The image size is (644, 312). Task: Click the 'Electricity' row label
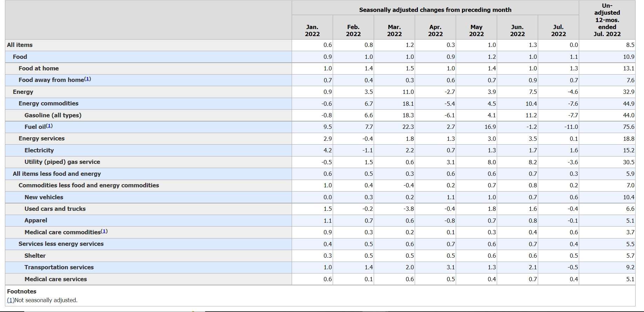click(39, 150)
